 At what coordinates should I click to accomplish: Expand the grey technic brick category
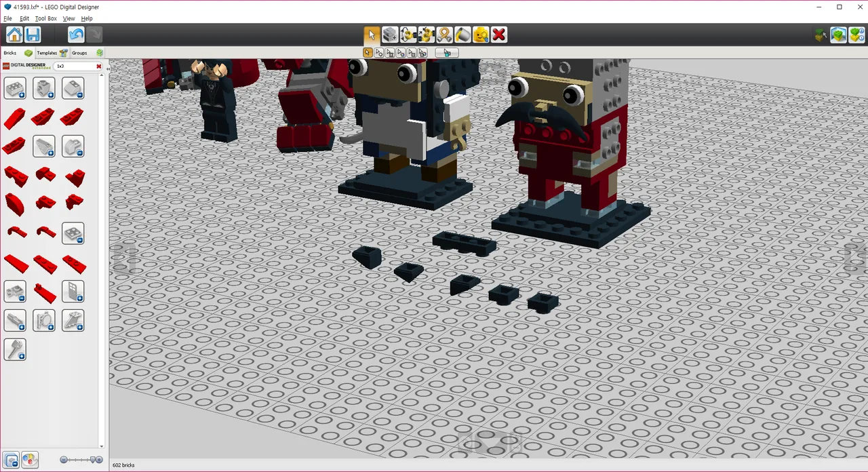pyautogui.click(x=44, y=88)
